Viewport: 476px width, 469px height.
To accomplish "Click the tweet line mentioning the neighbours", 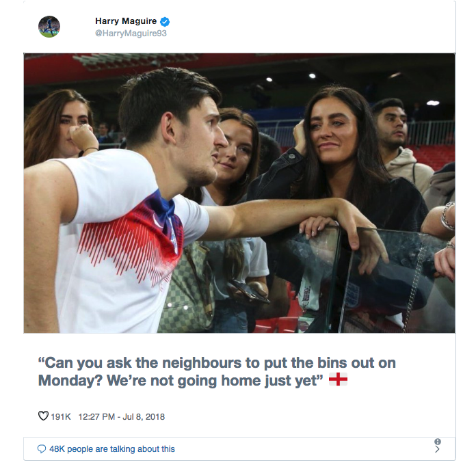I will point(217,363).
